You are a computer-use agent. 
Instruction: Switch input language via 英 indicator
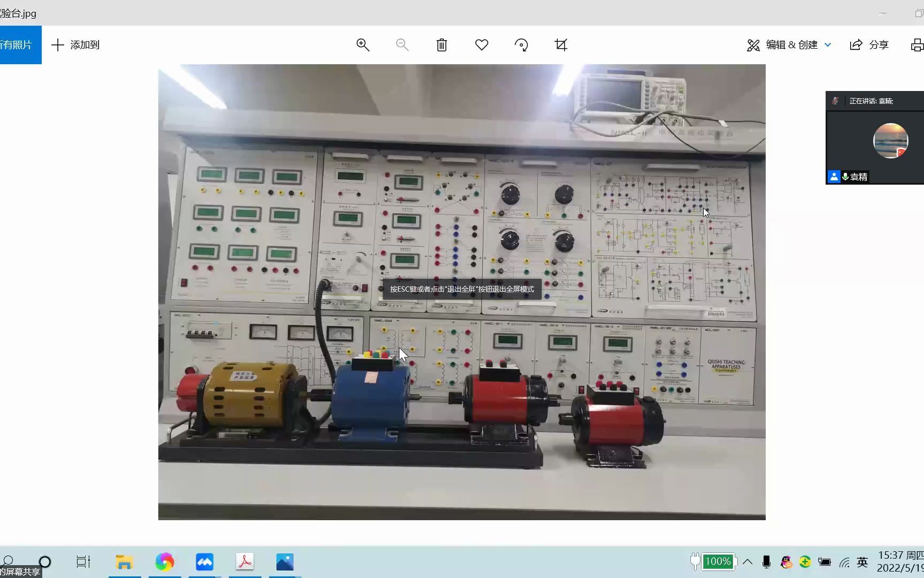click(863, 562)
